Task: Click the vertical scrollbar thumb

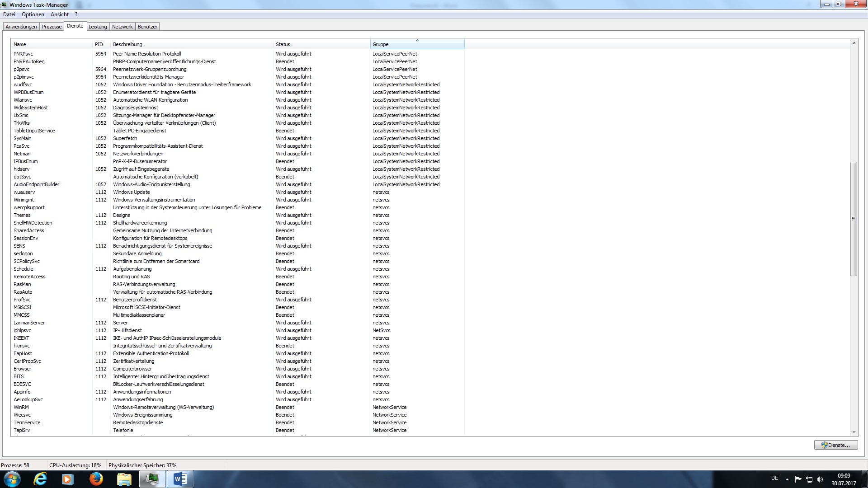Action: click(x=854, y=219)
